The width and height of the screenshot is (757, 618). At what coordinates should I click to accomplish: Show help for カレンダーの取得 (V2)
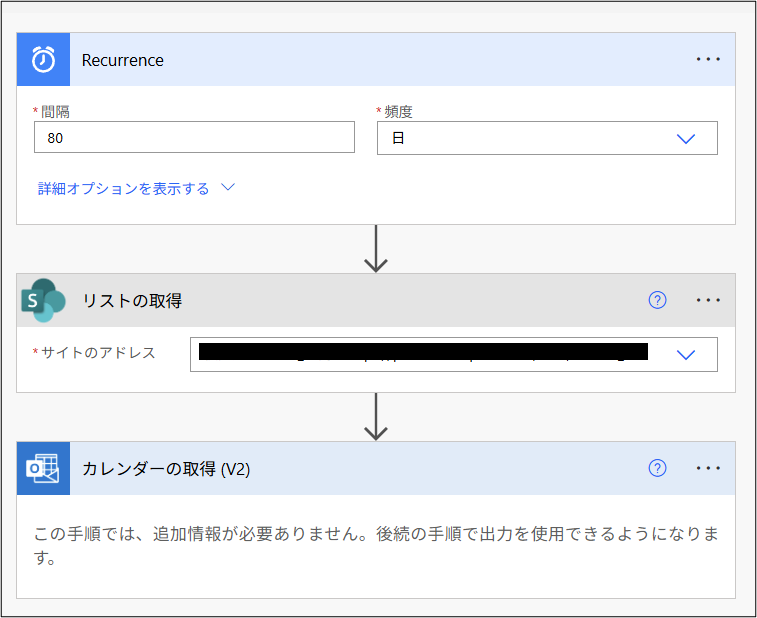click(x=657, y=468)
